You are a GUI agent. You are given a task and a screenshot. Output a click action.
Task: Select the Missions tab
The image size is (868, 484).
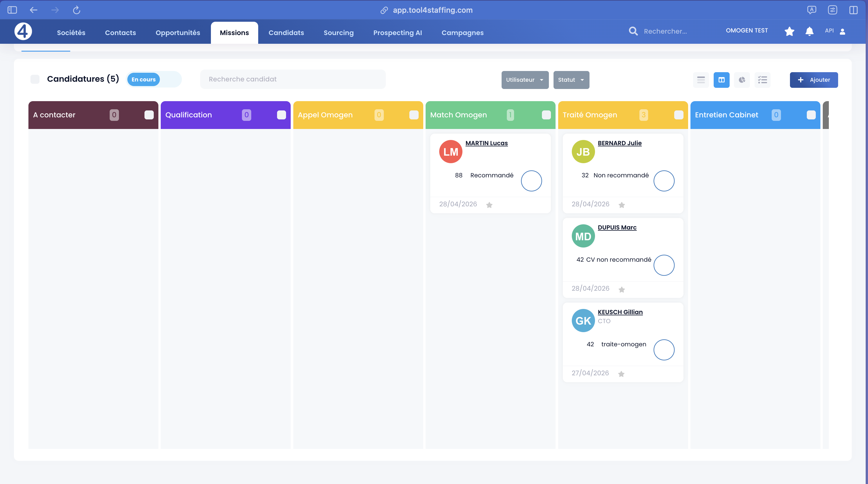coord(234,33)
